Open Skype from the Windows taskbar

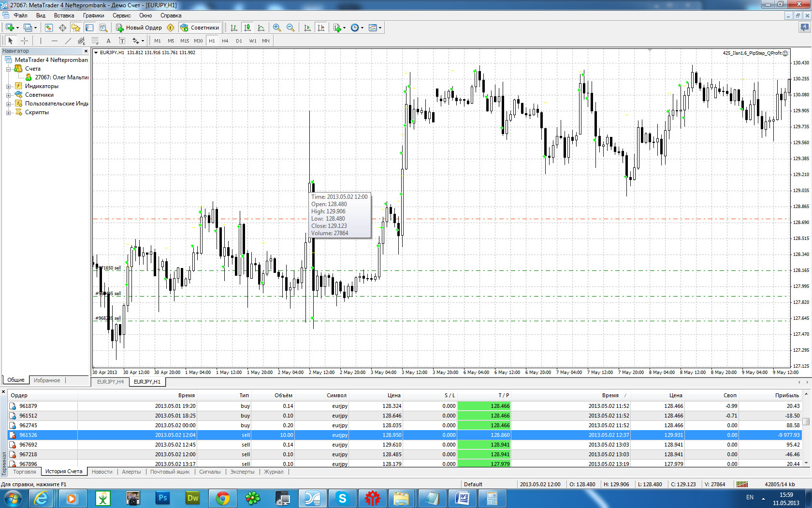tap(342, 498)
